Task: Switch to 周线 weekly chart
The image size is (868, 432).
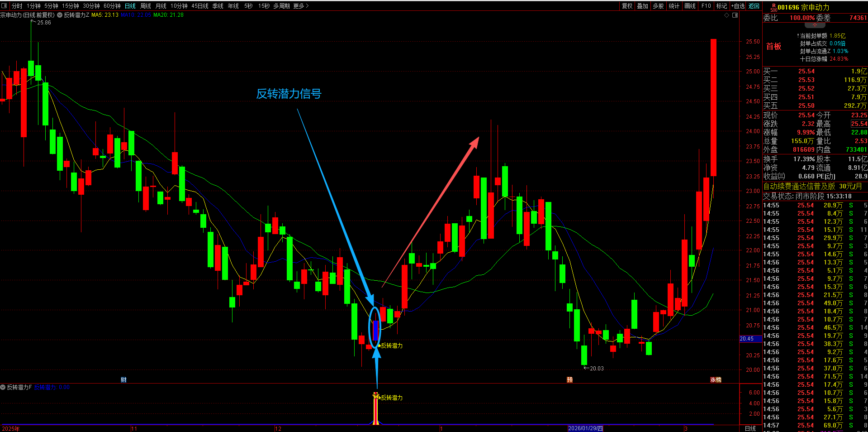Action: pyautogui.click(x=146, y=6)
